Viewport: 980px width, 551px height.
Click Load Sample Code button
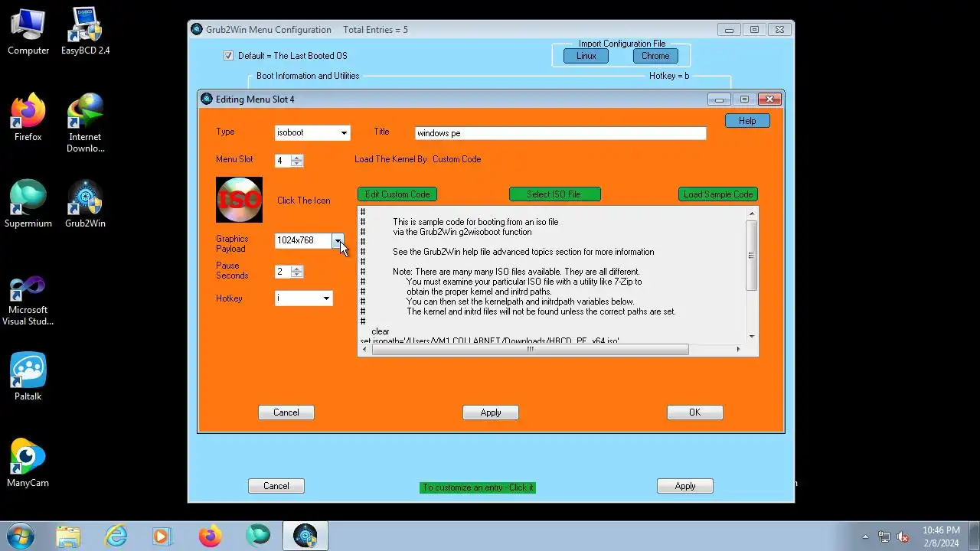coord(718,194)
